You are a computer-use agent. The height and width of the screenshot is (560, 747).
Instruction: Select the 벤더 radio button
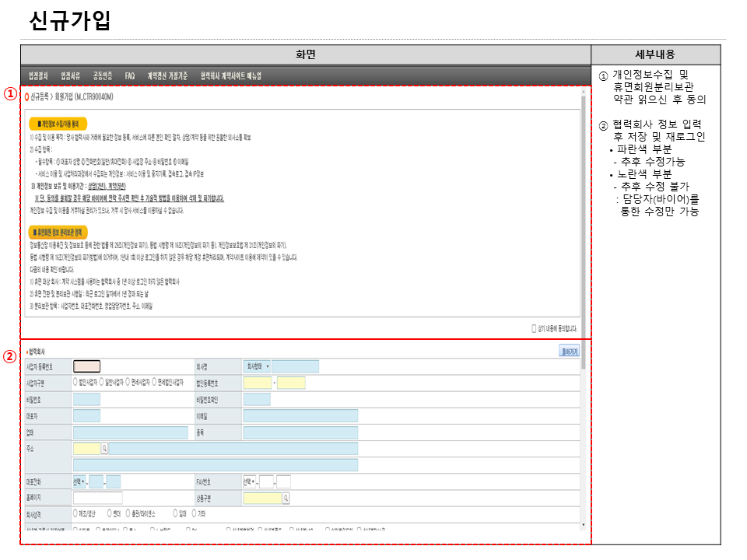pos(110,513)
